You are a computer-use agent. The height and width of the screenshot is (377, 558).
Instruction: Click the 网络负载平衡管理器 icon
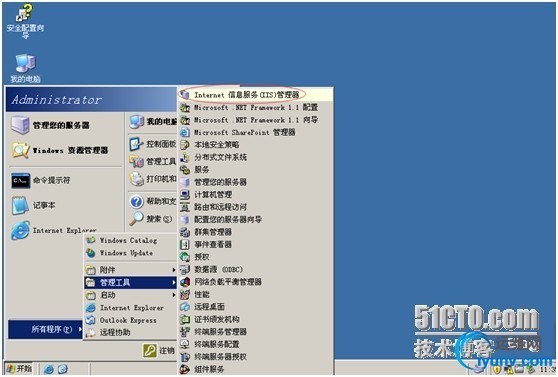184,282
